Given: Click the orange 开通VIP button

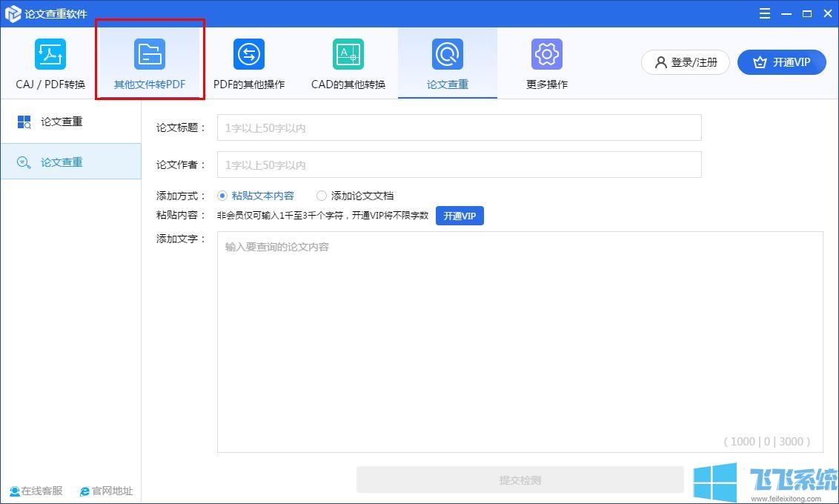Looking at the screenshot, I should click(x=781, y=62).
